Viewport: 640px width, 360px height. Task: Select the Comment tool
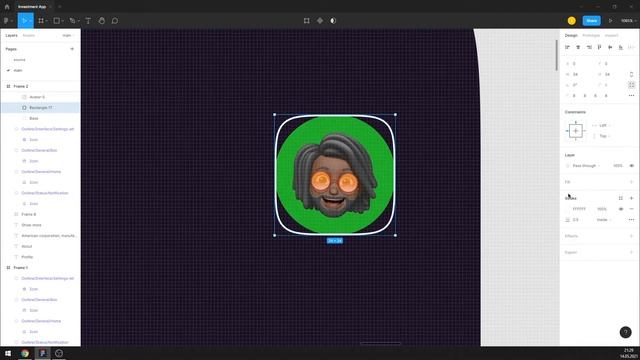(x=115, y=20)
